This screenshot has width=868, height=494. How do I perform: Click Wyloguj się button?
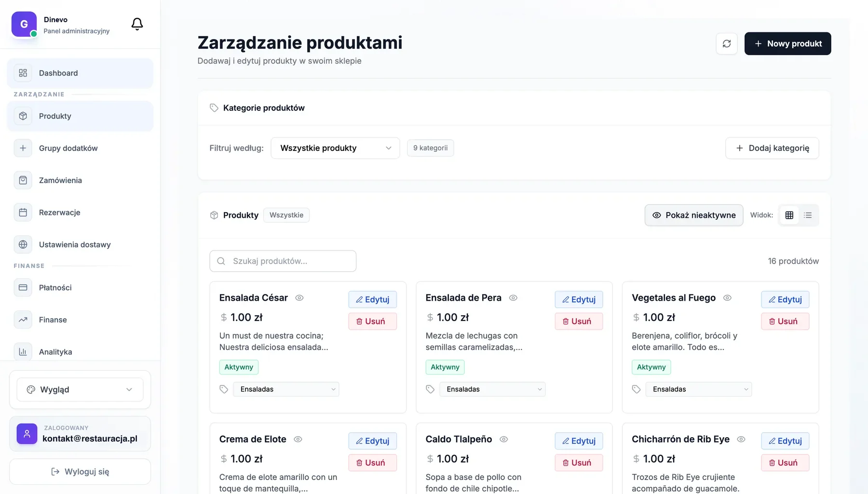[x=80, y=472]
